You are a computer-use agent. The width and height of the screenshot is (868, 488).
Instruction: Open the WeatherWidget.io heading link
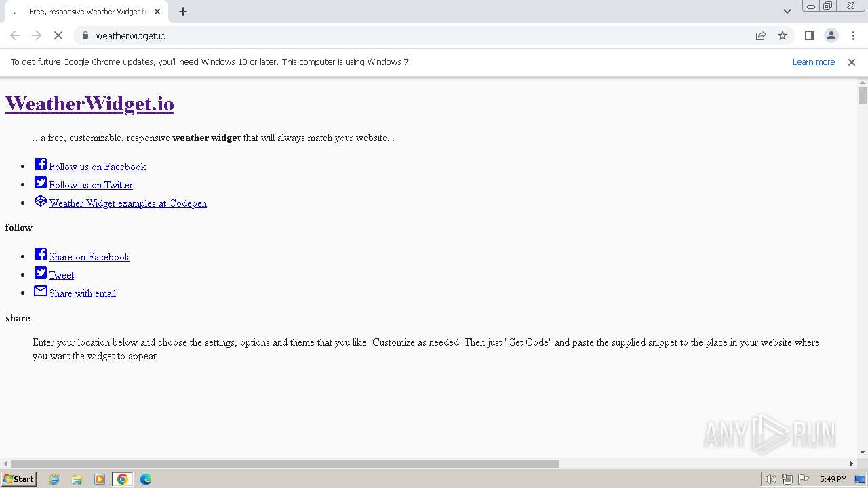[90, 104]
